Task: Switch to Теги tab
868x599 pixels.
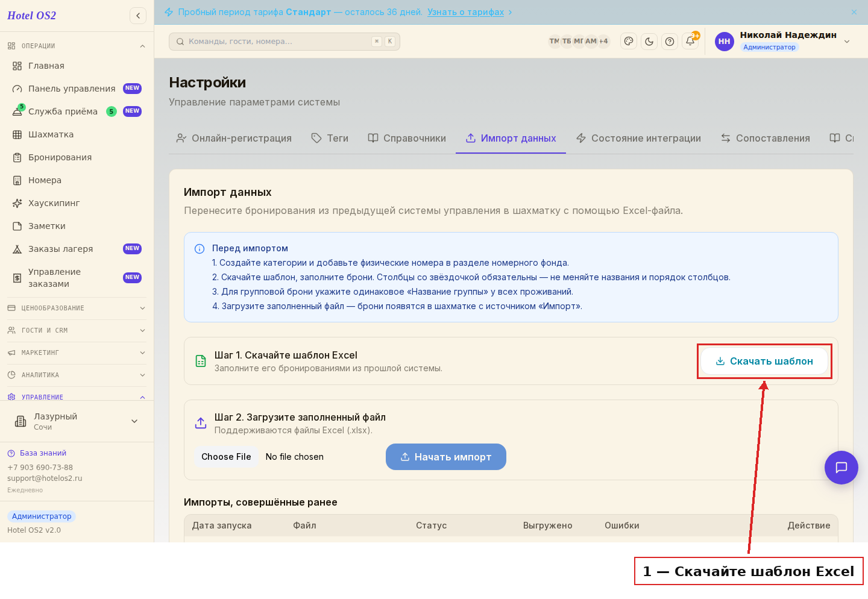Action: click(330, 138)
